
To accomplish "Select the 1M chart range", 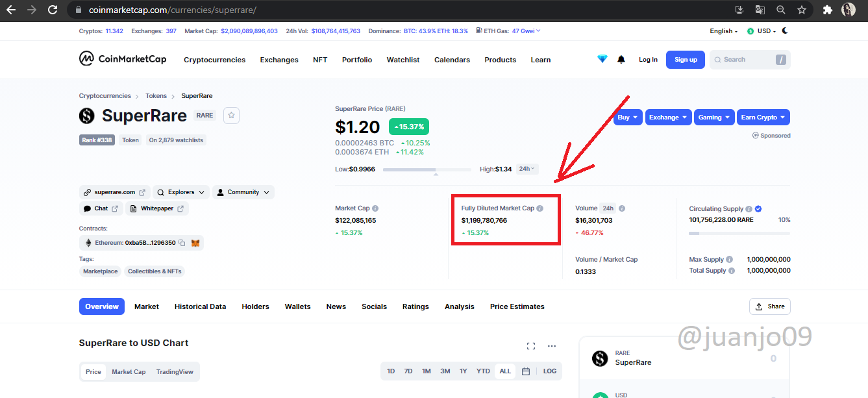I will (x=427, y=371).
